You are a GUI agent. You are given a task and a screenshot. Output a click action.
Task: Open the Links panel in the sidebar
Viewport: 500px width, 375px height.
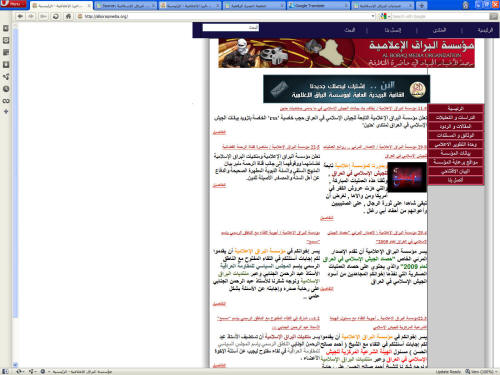point(6,101)
